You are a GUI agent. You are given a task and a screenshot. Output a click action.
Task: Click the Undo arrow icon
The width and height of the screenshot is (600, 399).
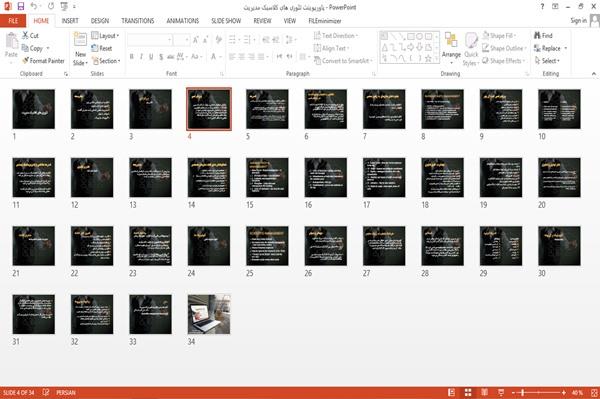(x=34, y=7)
